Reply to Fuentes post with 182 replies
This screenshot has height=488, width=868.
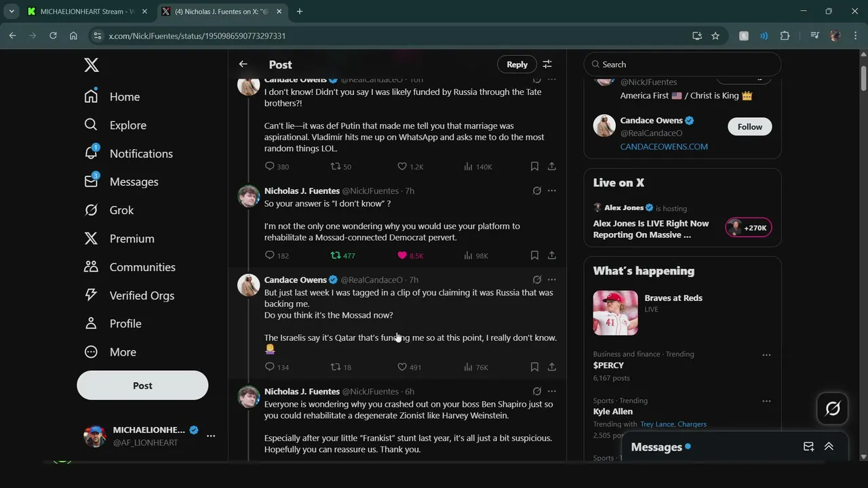277,256
